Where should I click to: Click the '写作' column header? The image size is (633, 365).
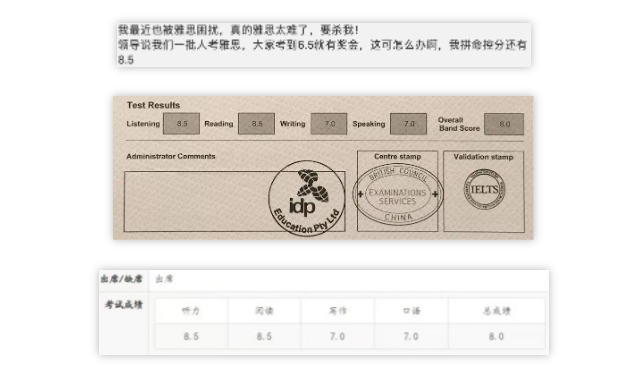click(x=337, y=310)
